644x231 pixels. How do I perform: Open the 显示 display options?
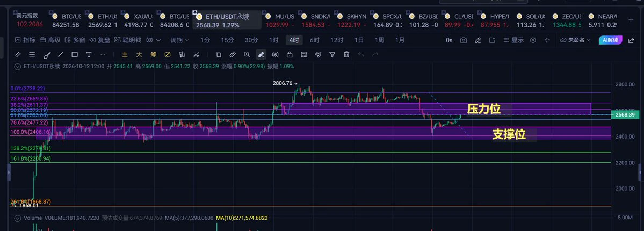(513, 40)
